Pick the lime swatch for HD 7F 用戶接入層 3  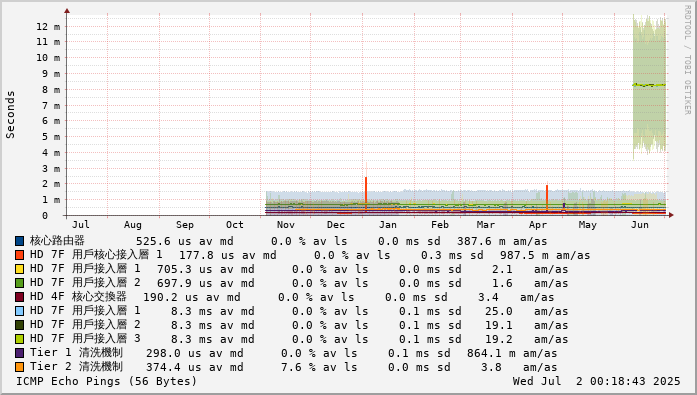tap(20, 339)
